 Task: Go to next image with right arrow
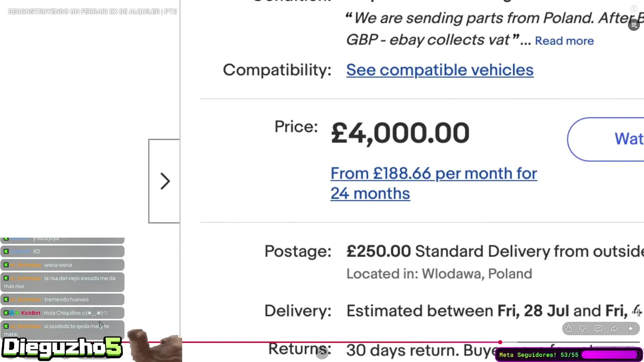pos(165,181)
